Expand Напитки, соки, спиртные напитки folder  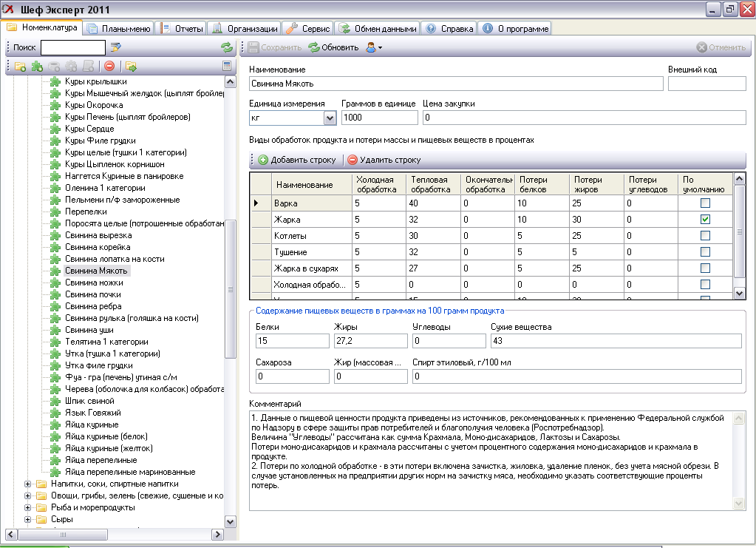click(x=27, y=484)
